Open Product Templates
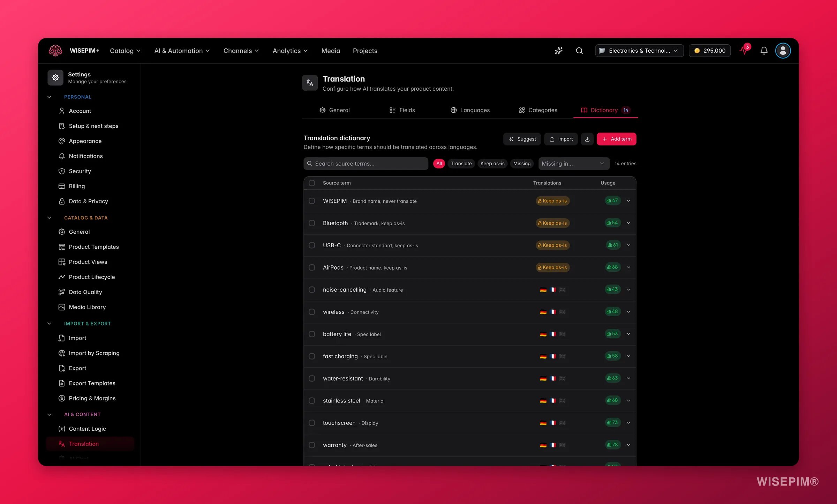The width and height of the screenshot is (837, 504). 94,247
